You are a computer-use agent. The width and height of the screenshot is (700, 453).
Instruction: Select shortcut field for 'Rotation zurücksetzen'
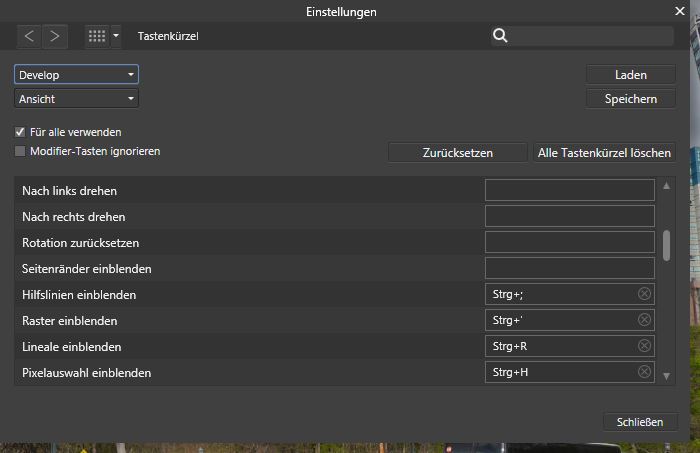click(x=570, y=242)
